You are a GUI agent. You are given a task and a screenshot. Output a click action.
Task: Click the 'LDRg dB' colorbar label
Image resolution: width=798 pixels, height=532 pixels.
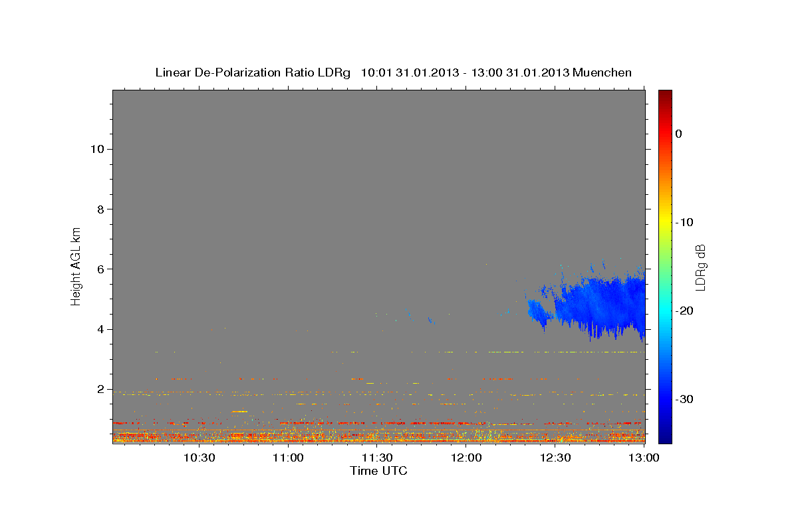tap(700, 267)
